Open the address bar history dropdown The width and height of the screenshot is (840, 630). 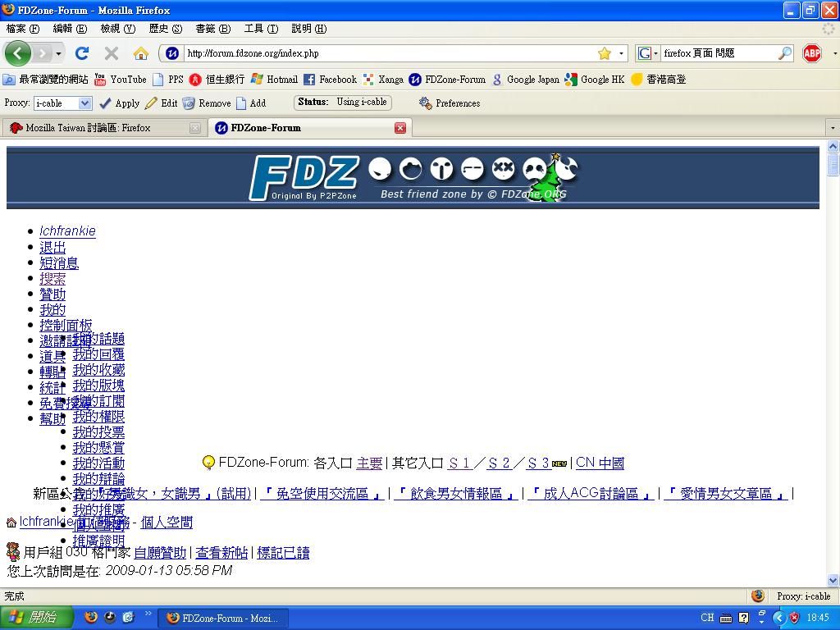pos(622,53)
